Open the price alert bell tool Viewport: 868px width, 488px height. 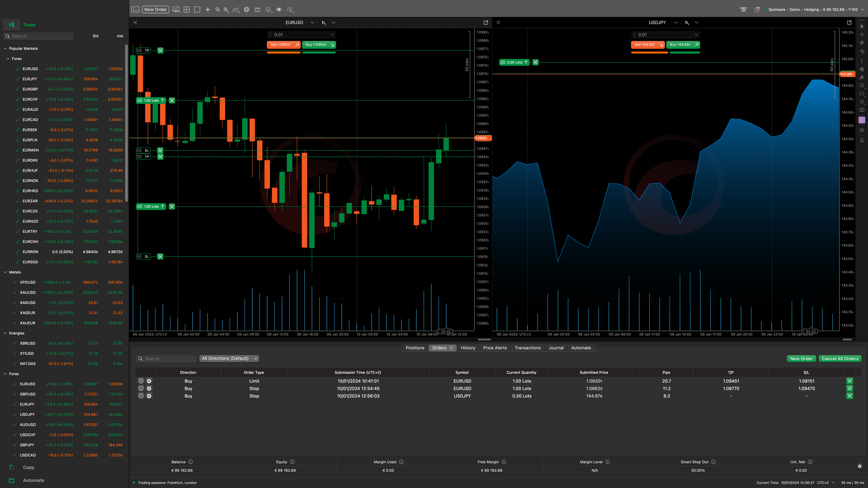coord(862,141)
